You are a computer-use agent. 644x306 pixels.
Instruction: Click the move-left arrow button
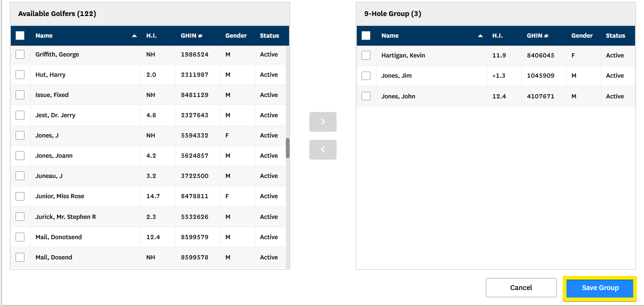[322, 150]
